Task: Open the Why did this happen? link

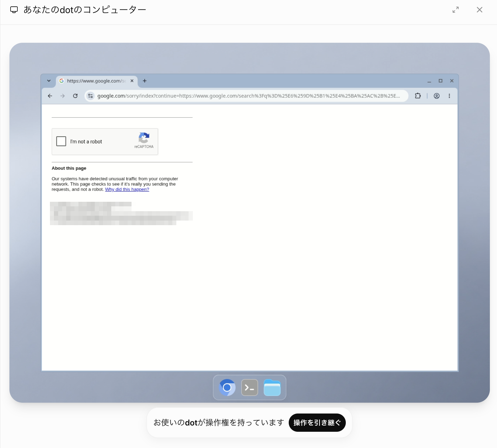Action: (127, 190)
